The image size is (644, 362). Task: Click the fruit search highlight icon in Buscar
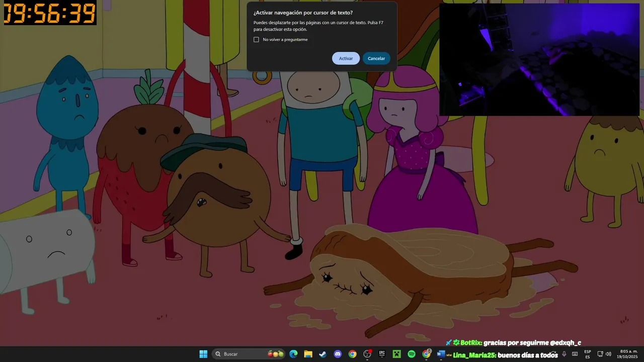(276, 354)
